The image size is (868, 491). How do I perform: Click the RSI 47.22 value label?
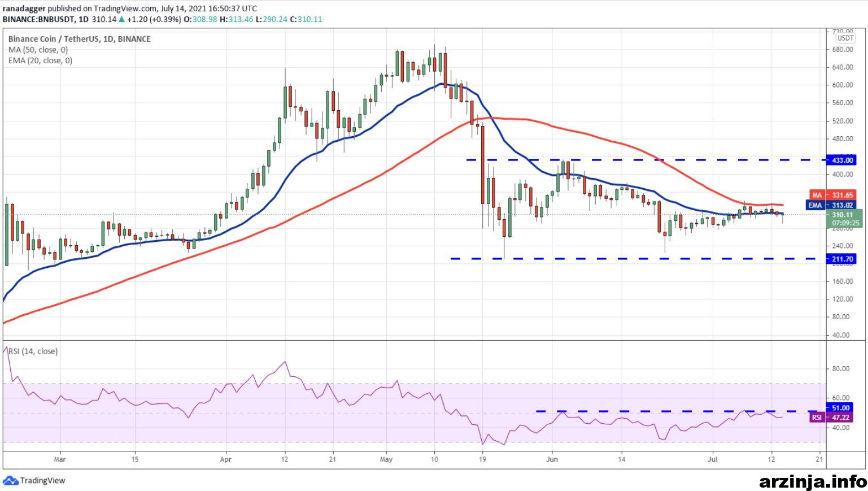[x=832, y=418]
